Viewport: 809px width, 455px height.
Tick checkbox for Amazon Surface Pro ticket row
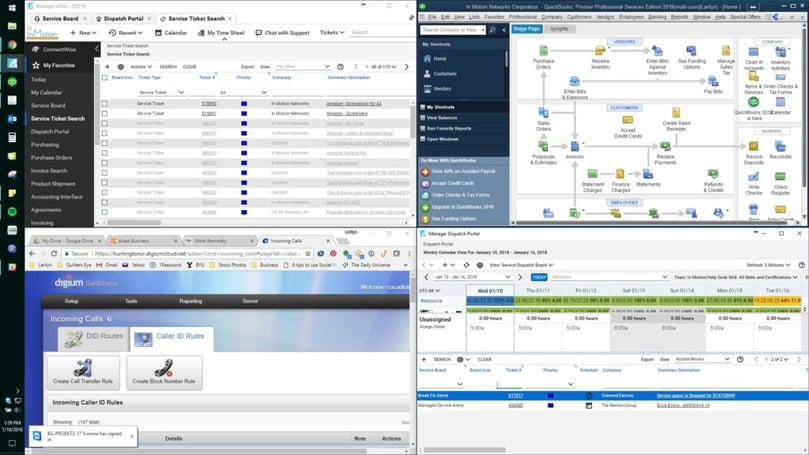click(105, 153)
